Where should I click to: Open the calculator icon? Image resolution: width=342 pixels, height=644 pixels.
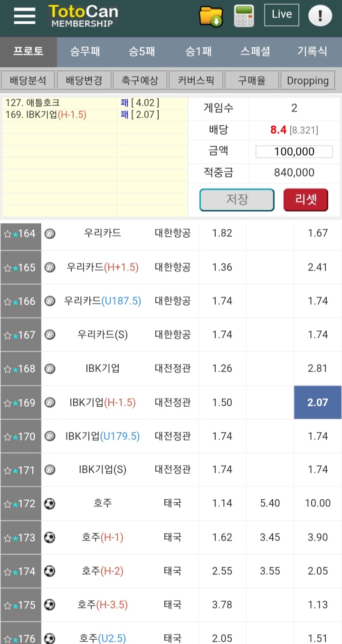(x=244, y=16)
